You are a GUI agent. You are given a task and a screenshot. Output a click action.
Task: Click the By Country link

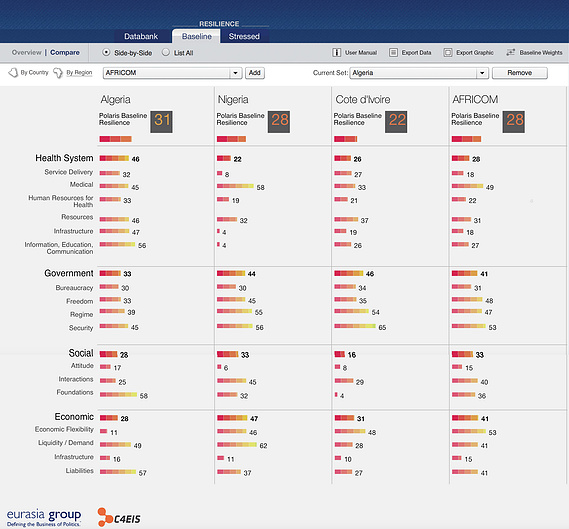click(34, 73)
